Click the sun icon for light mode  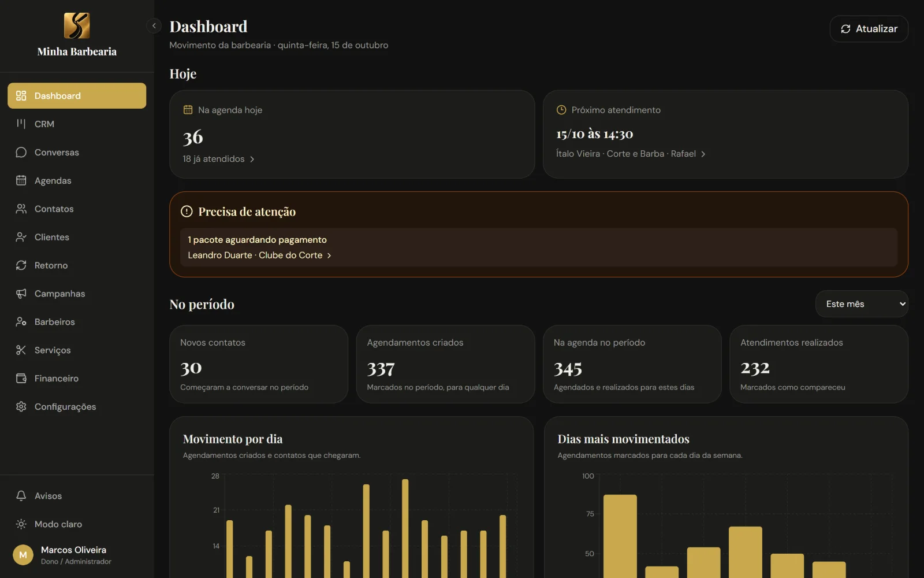[x=21, y=524]
